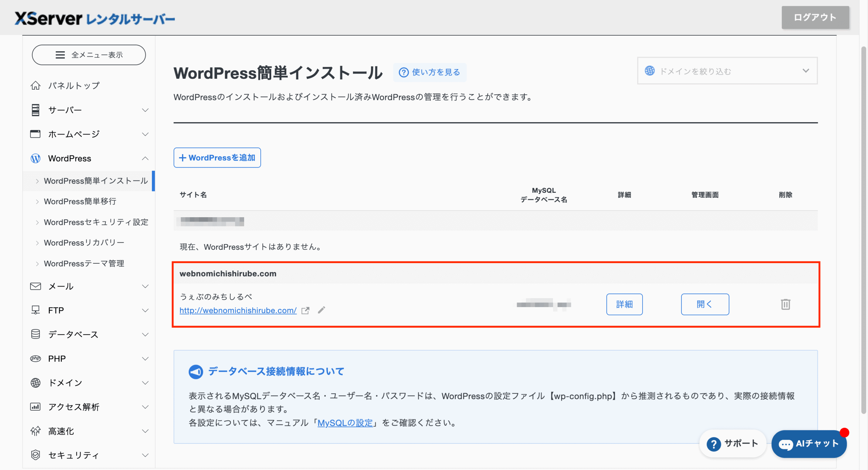Click the WordPress logo icon in the sidebar
The image size is (868, 470).
pos(36,158)
